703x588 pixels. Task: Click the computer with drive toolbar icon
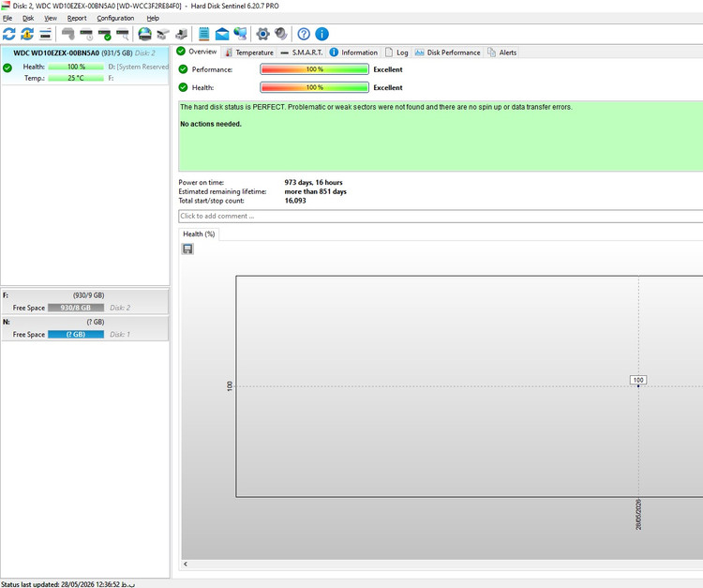181,34
